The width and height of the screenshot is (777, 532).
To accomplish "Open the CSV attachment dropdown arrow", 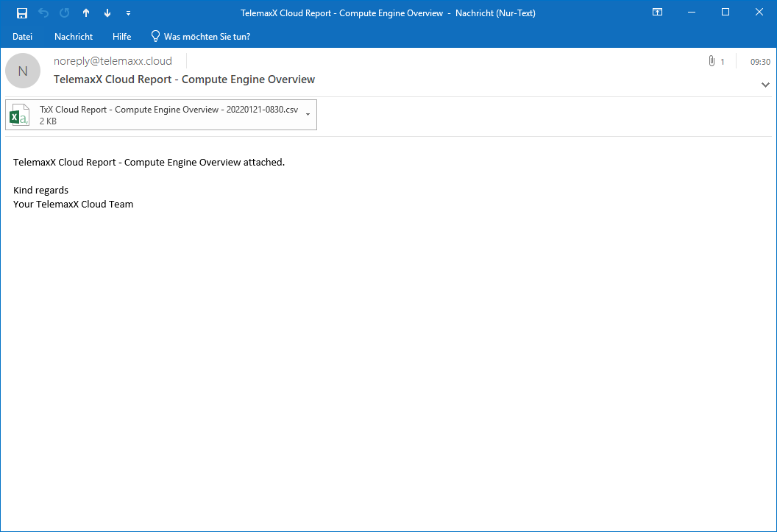I will 308,115.
